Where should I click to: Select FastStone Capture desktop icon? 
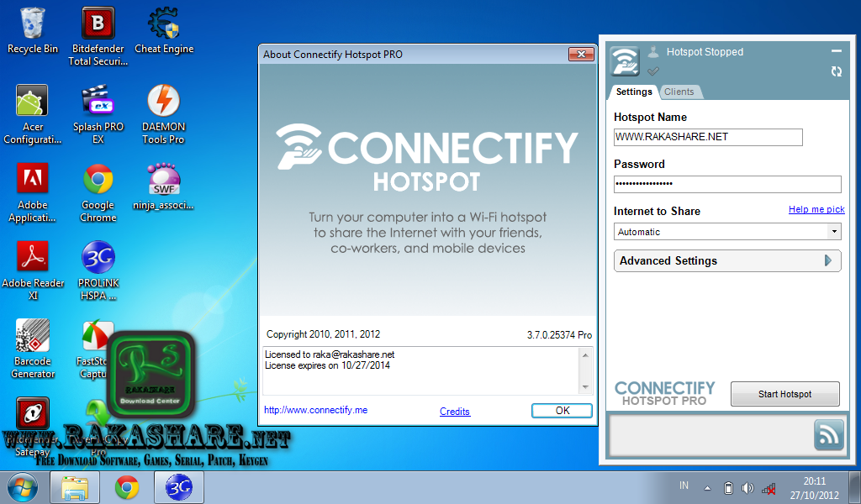coord(94,349)
